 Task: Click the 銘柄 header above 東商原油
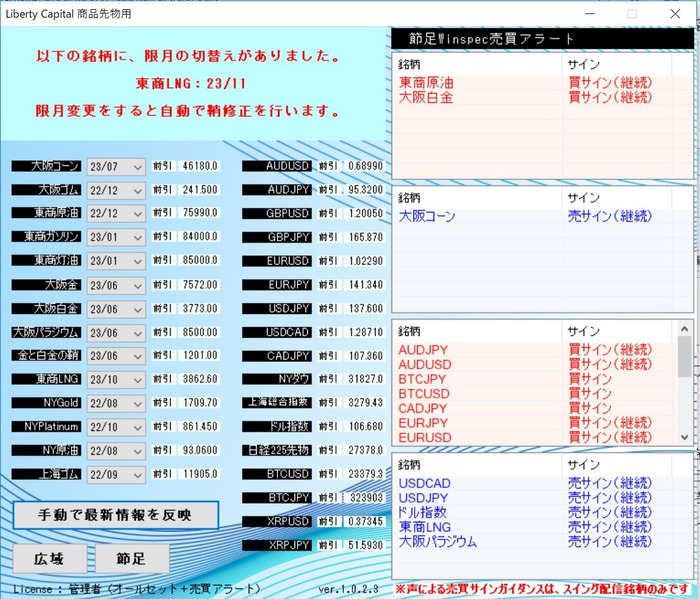477,65
